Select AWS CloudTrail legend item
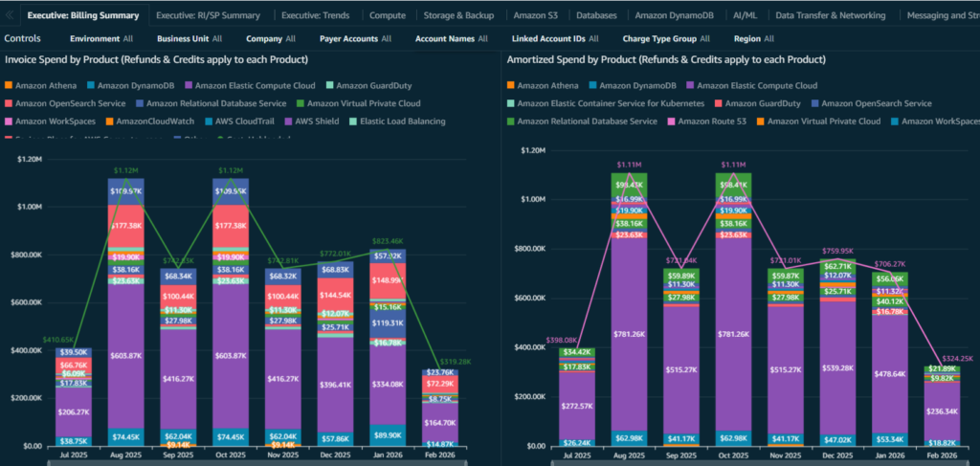This screenshot has height=466, width=980. [241, 122]
